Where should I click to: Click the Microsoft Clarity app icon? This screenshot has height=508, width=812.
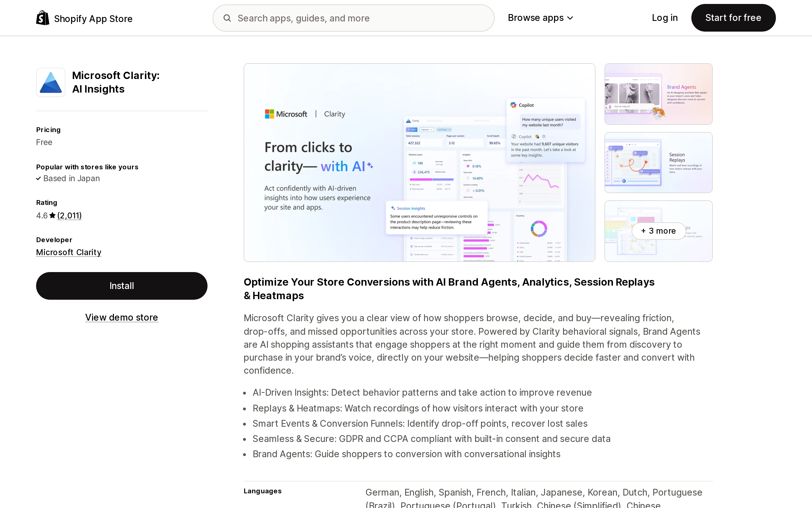coord(51,82)
